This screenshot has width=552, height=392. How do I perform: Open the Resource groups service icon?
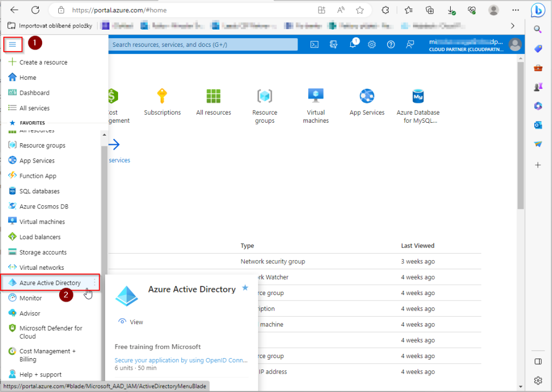(x=265, y=96)
